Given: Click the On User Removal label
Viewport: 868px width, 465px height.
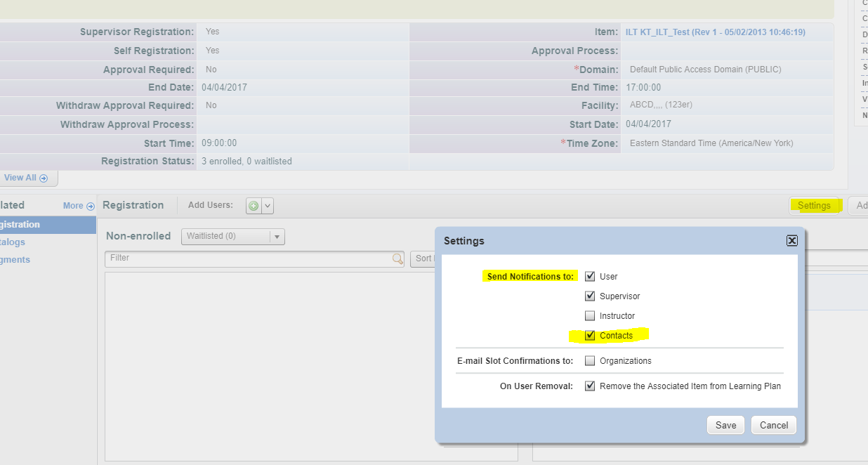Looking at the screenshot, I should click(537, 386).
